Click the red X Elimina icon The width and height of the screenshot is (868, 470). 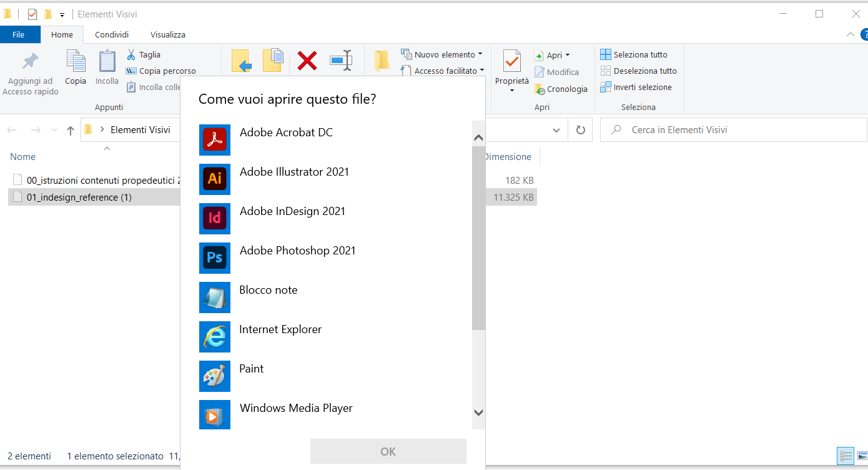click(307, 61)
